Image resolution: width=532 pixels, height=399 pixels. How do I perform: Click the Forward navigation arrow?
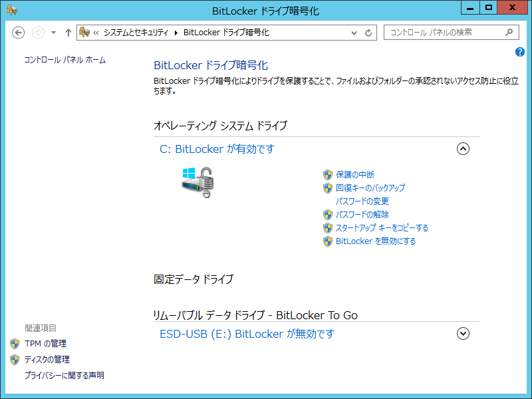coord(38,33)
